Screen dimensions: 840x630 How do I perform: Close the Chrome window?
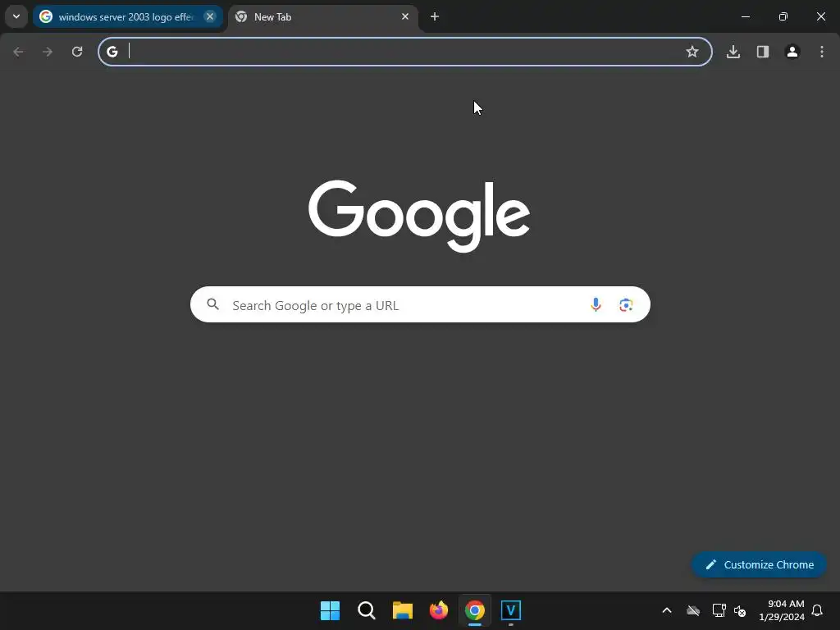click(820, 16)
